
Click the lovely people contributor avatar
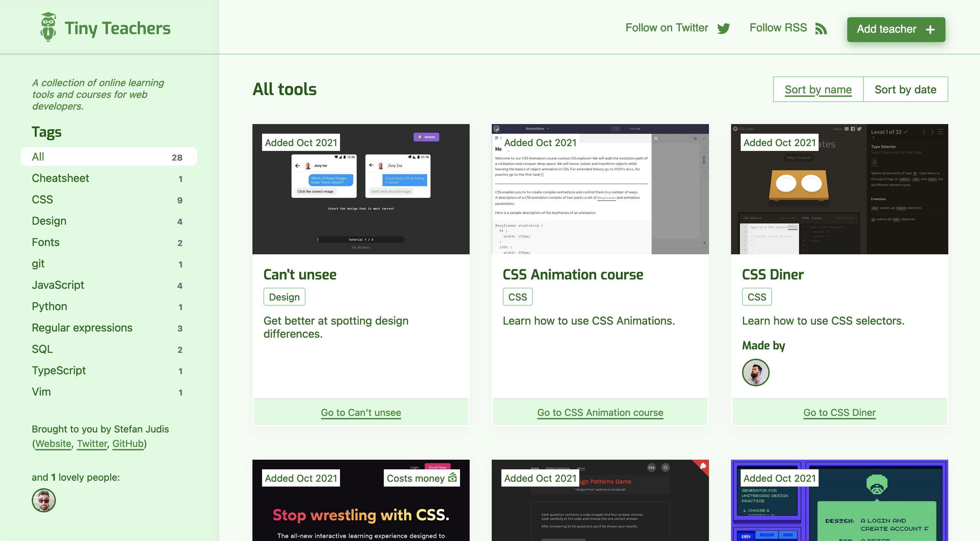click(x=44, y=500)
